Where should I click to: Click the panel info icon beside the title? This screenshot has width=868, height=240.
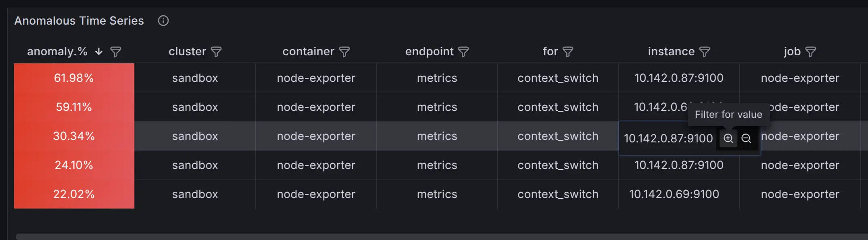tap(163, 21)
